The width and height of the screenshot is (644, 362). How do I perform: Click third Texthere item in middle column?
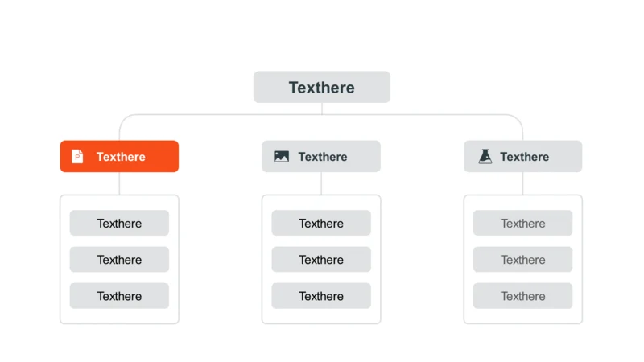click(321, 296)
